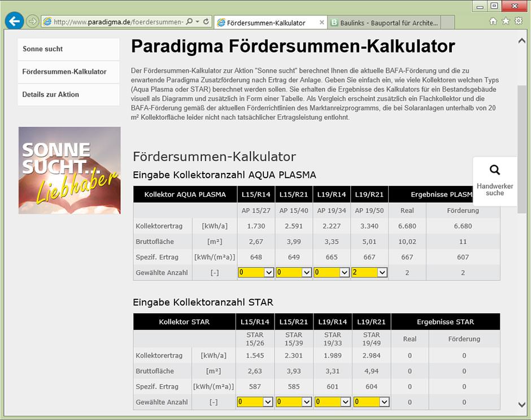
Task: Click the Kollektor AQUA PLASMA table header
Action: tap(185, 194)
